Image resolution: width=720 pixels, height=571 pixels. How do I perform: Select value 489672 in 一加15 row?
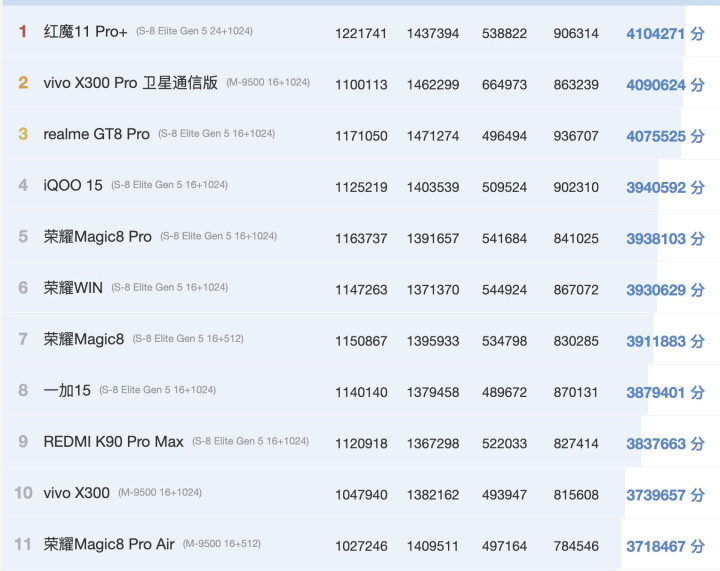tap(504, 392)
